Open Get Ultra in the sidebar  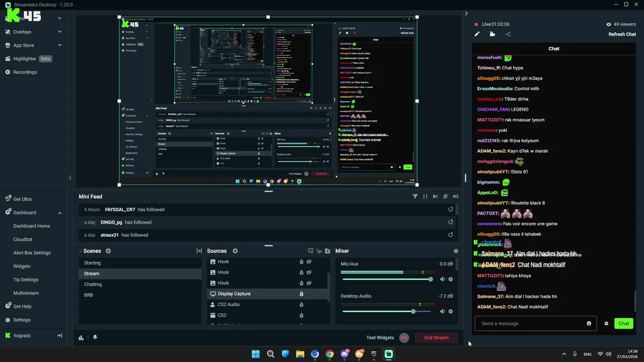point(22,199)
